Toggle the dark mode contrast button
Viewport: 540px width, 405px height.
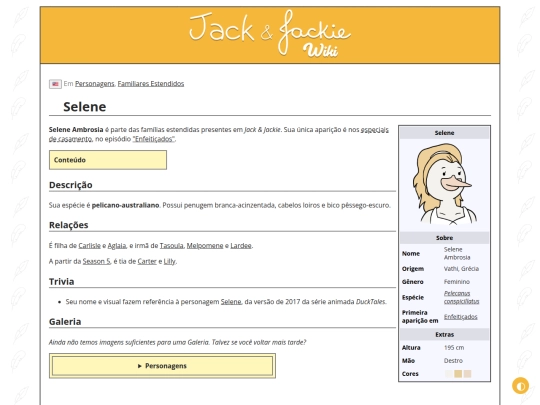tap(520, 385)
